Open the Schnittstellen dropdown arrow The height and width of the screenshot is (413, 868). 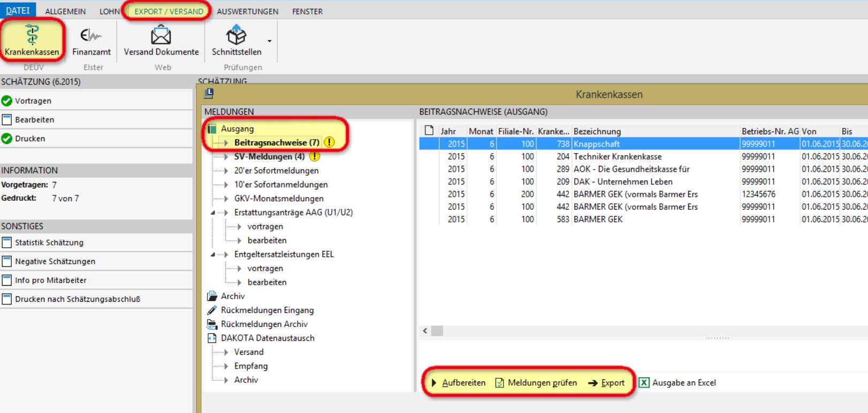pyautogui.click(x=269, y=41)
